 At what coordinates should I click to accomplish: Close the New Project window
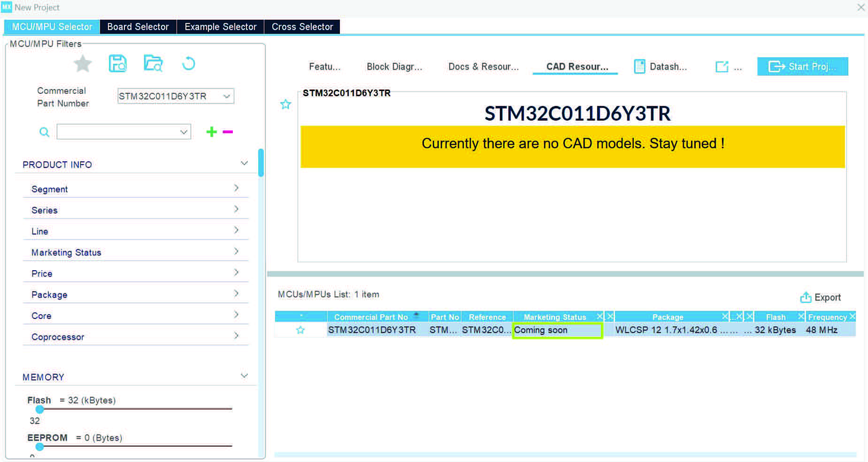pyautogui.click(x=861, y=8)
